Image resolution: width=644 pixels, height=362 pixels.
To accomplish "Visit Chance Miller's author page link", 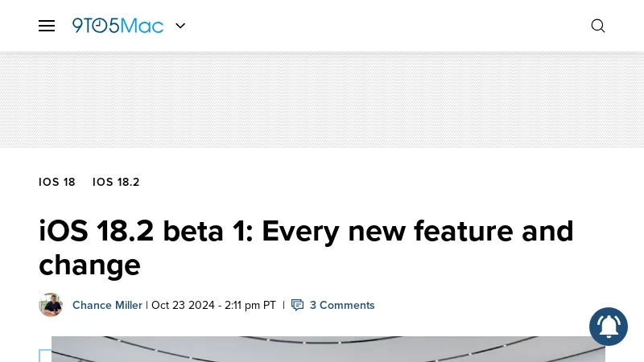I will 107,306.
